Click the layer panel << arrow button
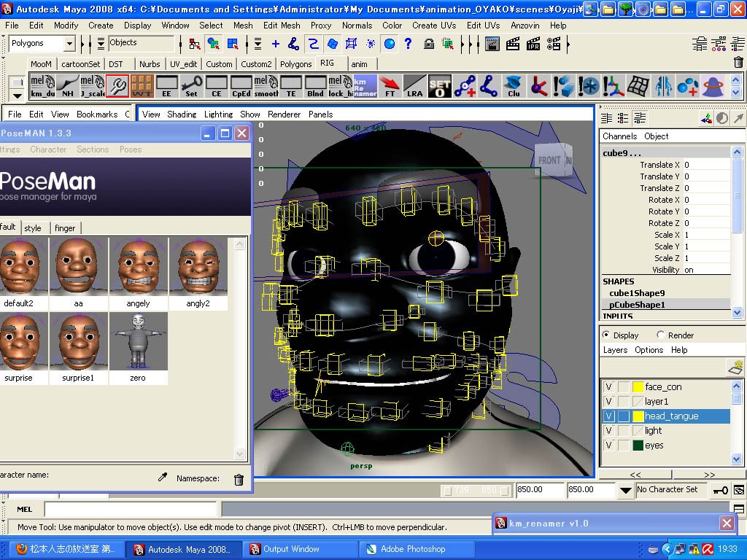 click(x=635, y=475)
